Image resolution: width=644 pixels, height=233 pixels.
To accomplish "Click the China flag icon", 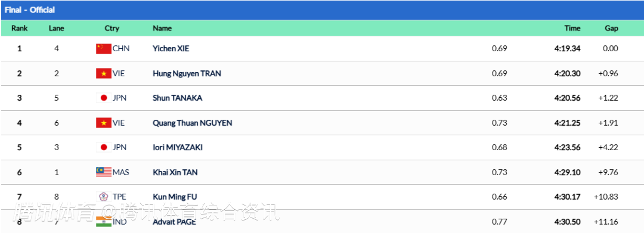I will click(x=104, y=48).
